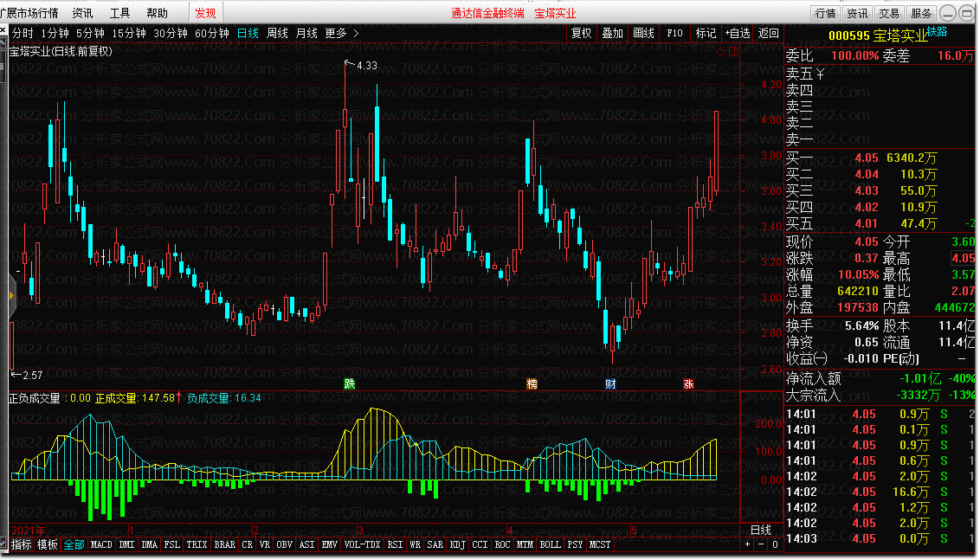Select the 日线 tab in top bar
The height and width of the screenshot is (560, 980).
tap(248, 33)
